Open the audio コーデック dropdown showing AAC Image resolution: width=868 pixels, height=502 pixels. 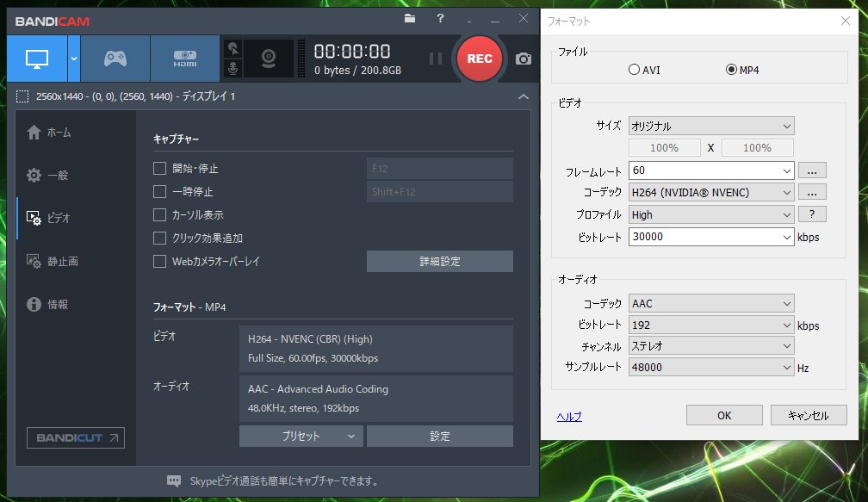pyautogui.click(x=711, y=303)
